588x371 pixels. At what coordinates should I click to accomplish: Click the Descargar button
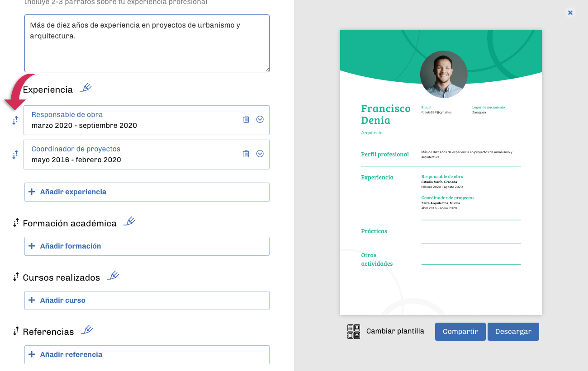(513, 332)
